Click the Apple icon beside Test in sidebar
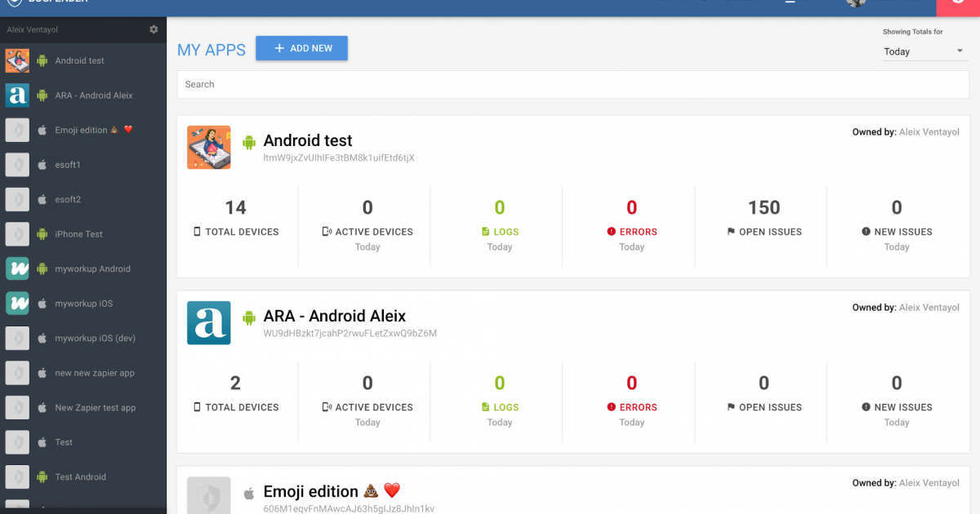This screenshot has width=980, height=514. pos(42,442)
